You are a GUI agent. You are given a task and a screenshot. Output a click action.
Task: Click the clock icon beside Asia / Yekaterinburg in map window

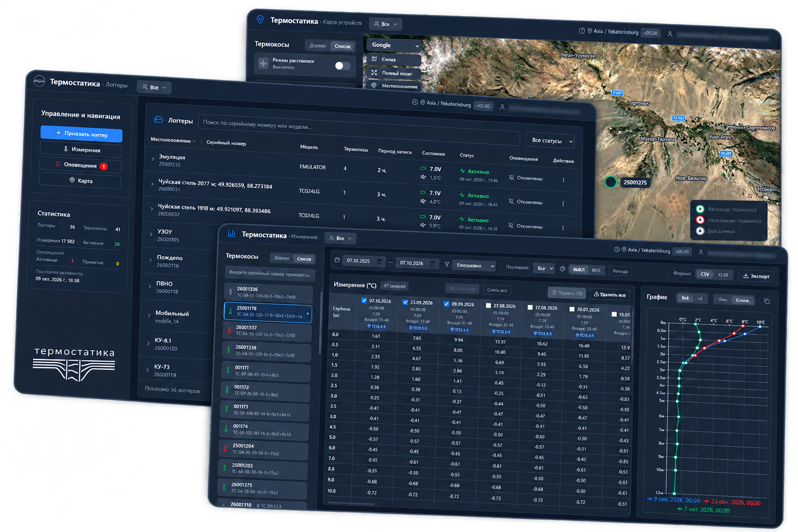(x=582, y=31)
